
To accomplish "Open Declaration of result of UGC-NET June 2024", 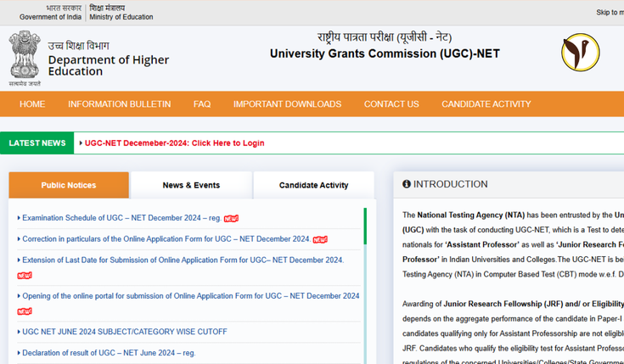I will point(109,353).
